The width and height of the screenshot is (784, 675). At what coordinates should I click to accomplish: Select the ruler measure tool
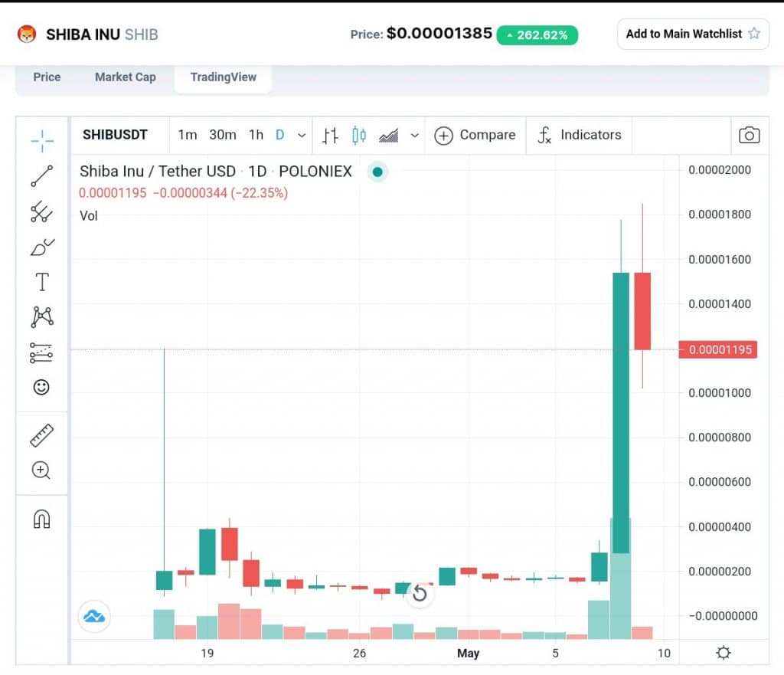42,435
